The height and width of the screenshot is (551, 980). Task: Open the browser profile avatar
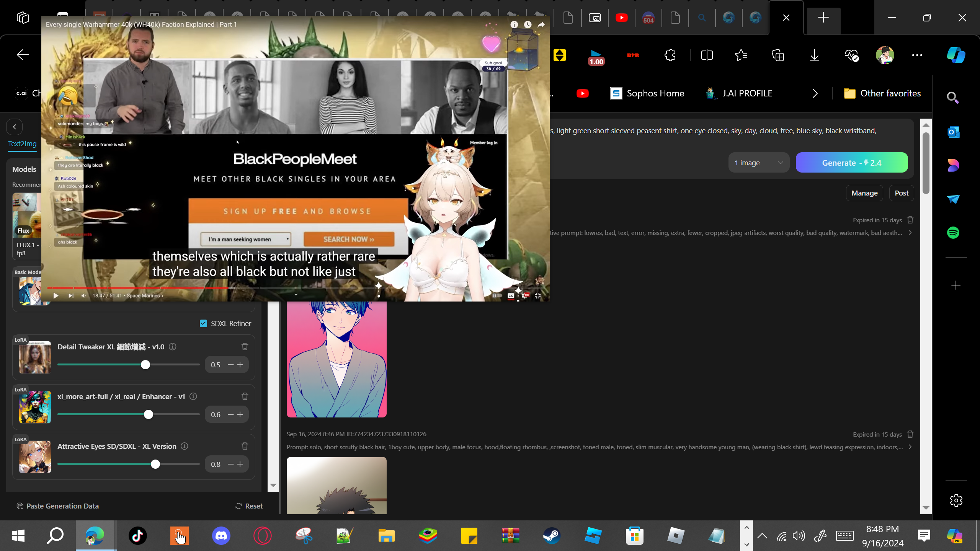885,55
